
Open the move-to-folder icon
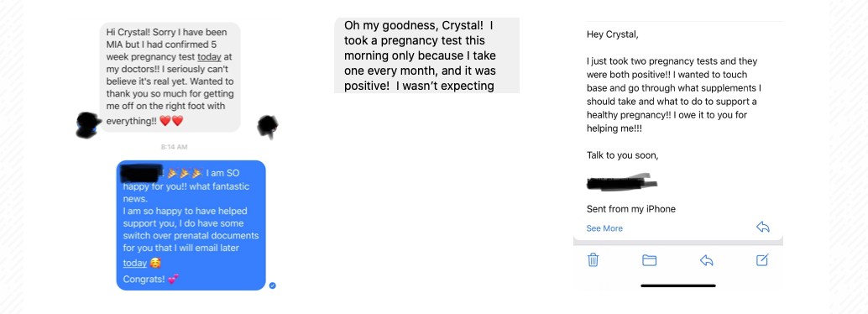coord(650,259)
